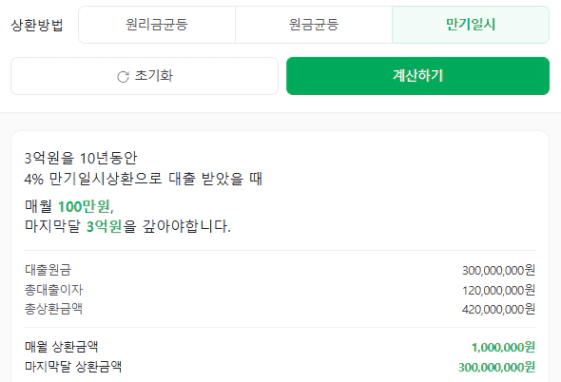Click the 상환방법 label

[37, 25]
